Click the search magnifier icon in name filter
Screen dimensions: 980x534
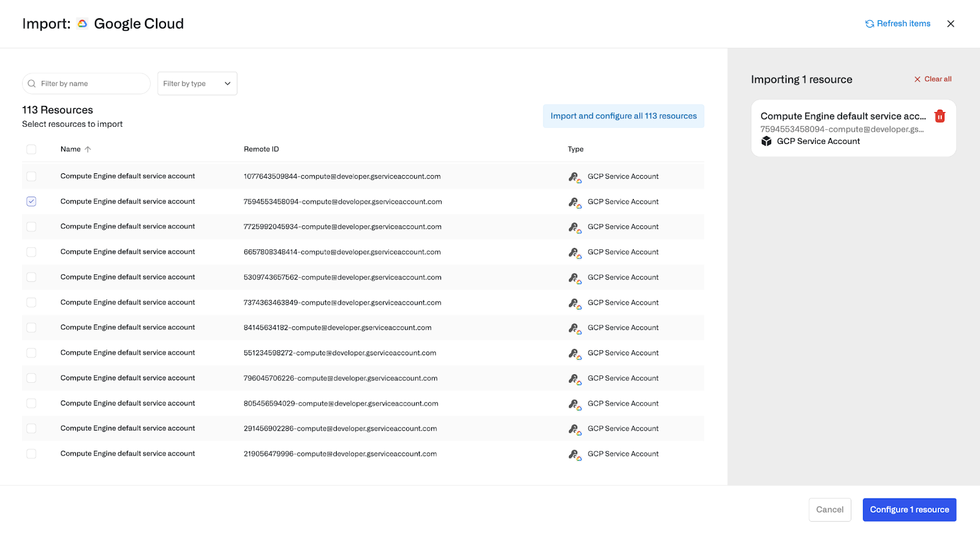coord(32,84)
